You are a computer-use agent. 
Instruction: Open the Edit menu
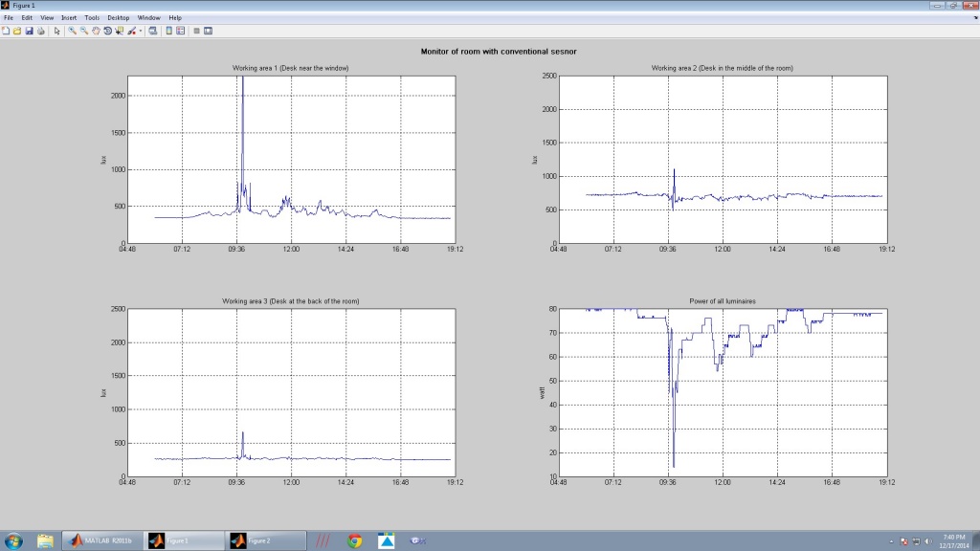pos(27,17)
